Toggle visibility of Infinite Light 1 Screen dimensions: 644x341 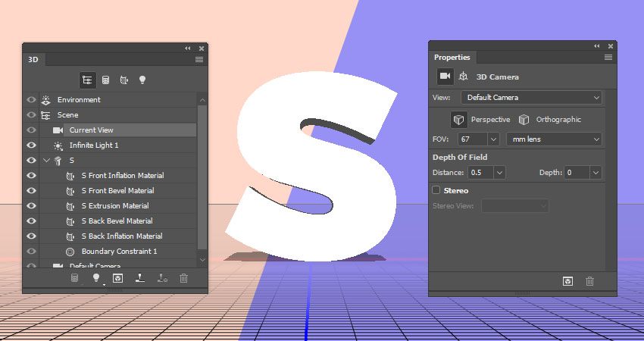pyautogui.click(x=31, y=145)
